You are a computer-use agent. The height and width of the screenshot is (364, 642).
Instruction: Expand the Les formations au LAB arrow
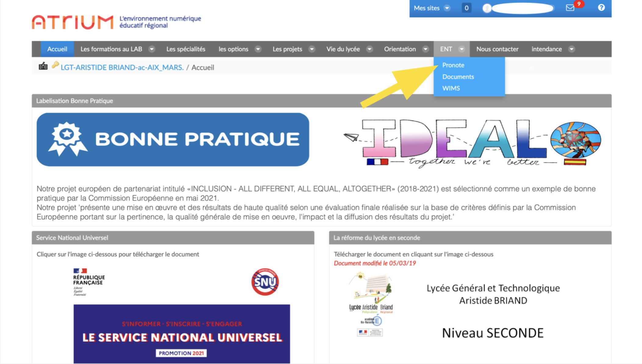pyautogui.click(x=152, y=49)
